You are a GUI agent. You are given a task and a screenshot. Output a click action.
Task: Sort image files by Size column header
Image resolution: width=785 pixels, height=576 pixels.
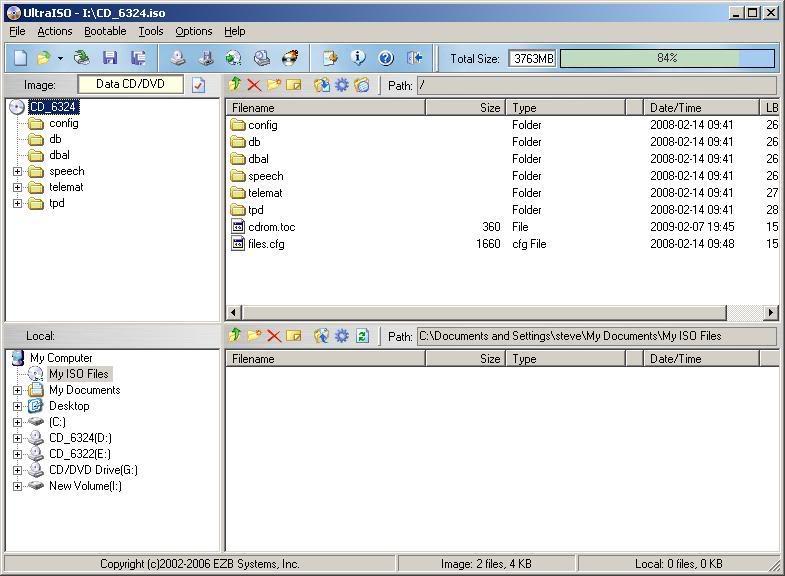tap(466, 108)
